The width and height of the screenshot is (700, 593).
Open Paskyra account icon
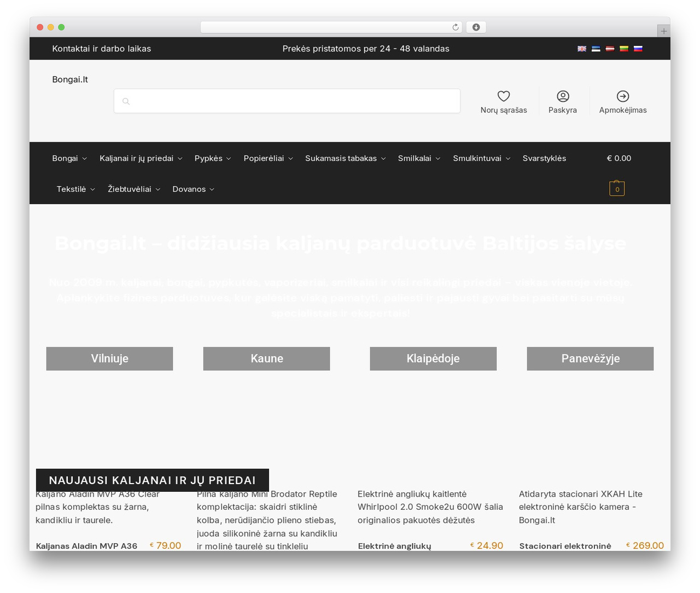(563, 96)
